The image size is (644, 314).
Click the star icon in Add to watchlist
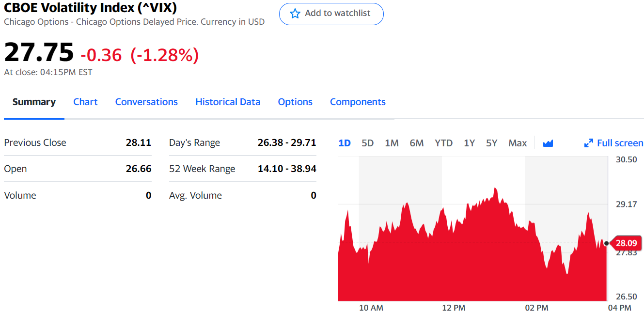point(295,14)
